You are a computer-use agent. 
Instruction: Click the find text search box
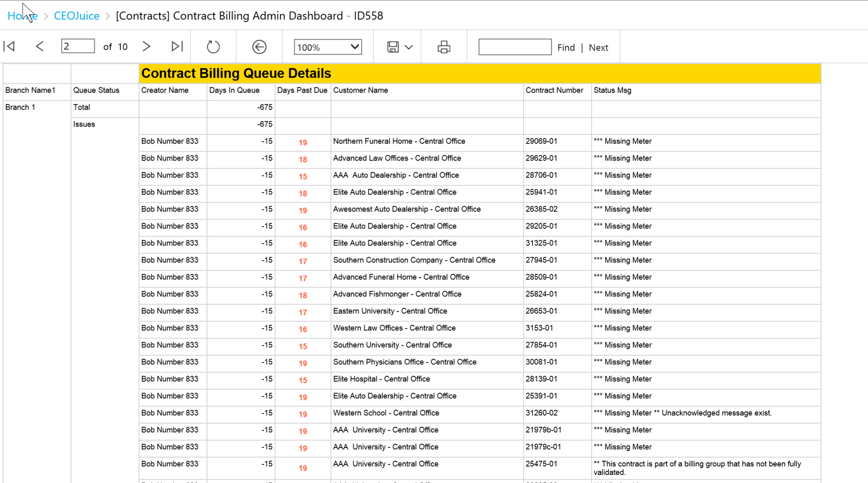pos(515,47)
